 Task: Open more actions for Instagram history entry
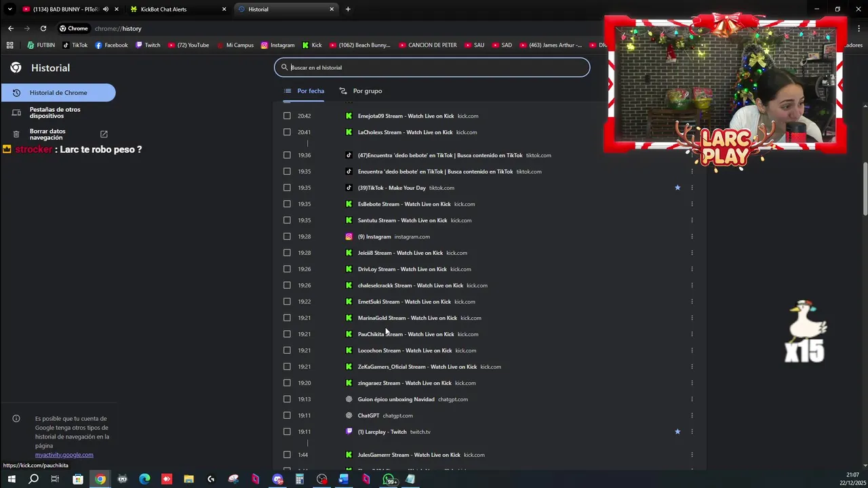(692, 237)
